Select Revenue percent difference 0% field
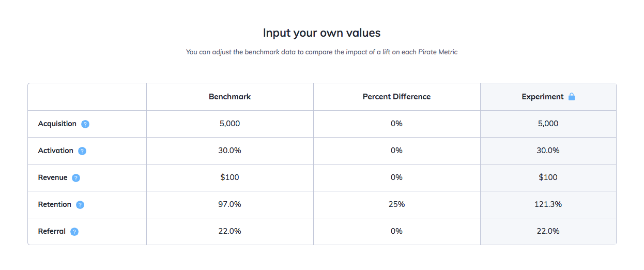Image resolution: width=644 pixels, height=270 pixels. click(x=396, y=177)
